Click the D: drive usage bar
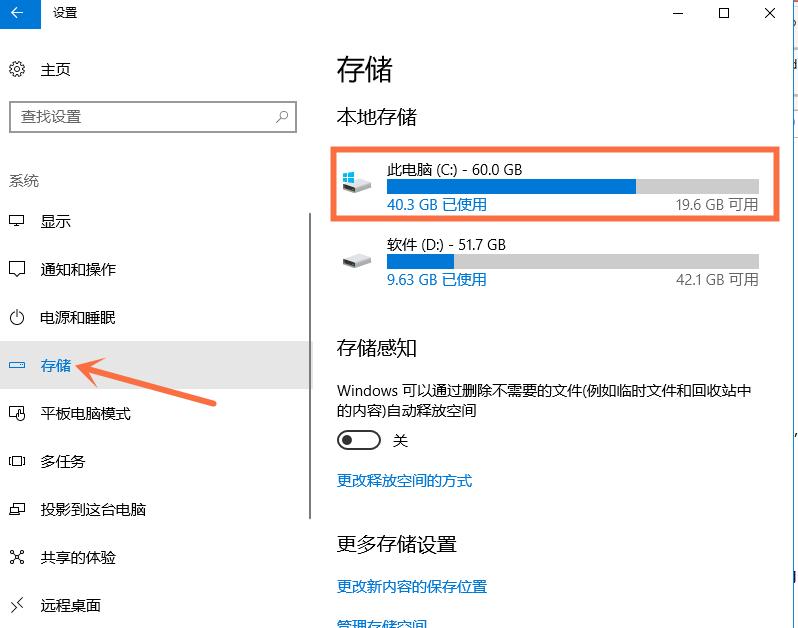 [x=573, y=261]
